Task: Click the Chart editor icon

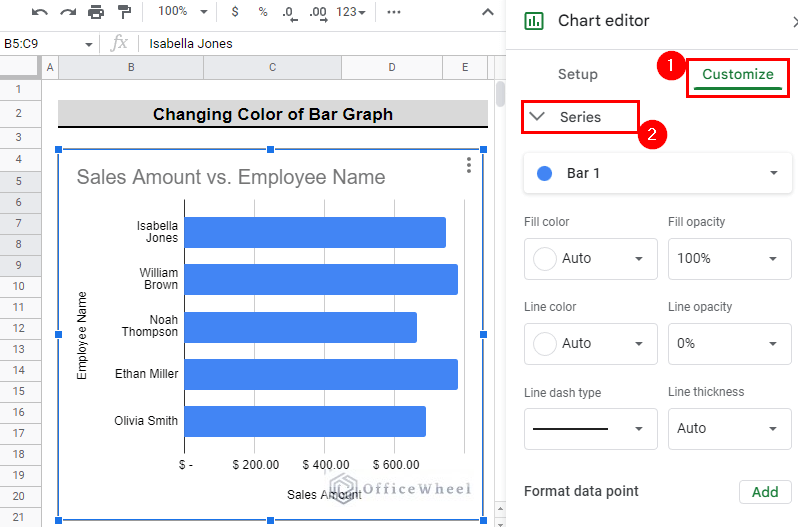Action: (533, 21)
